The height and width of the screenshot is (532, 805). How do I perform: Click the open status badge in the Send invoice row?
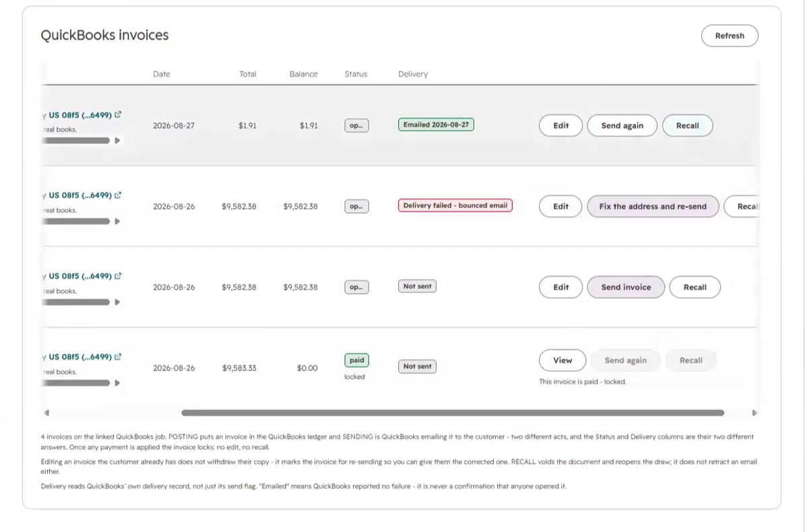point(356,288)
